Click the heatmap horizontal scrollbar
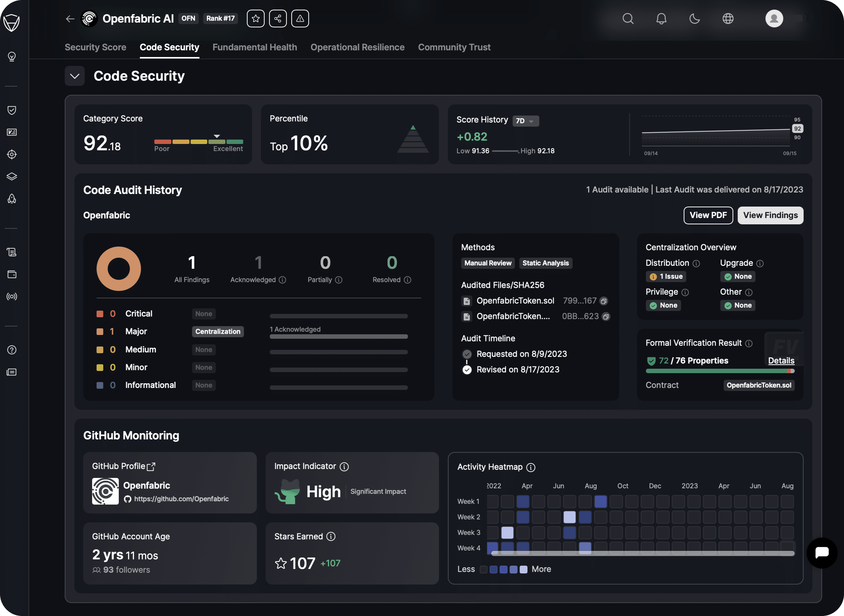Screen dimensions: 844x616 [x=643, y=554]
